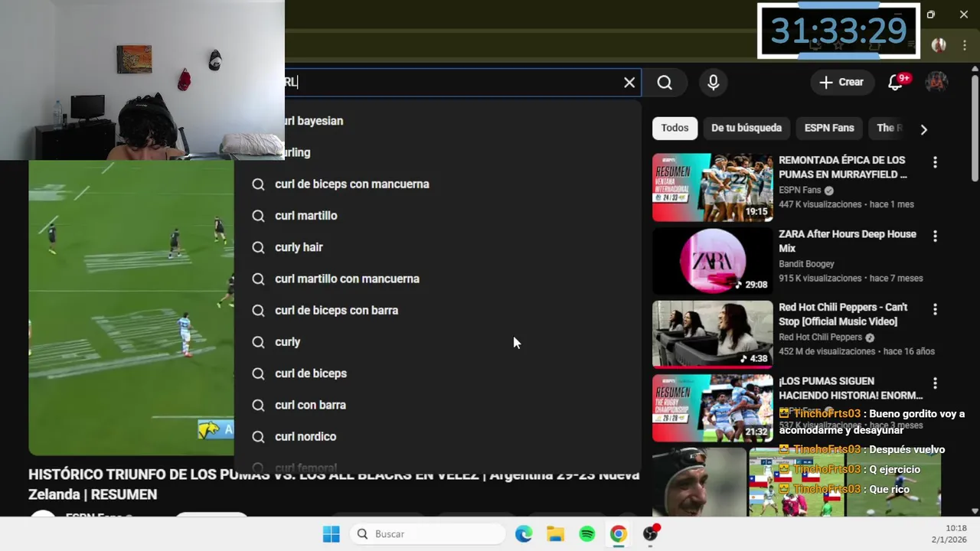This screenshot has width=980, height=551.
Task: Start voice search with the microphone icon
Action: (714, 83)
